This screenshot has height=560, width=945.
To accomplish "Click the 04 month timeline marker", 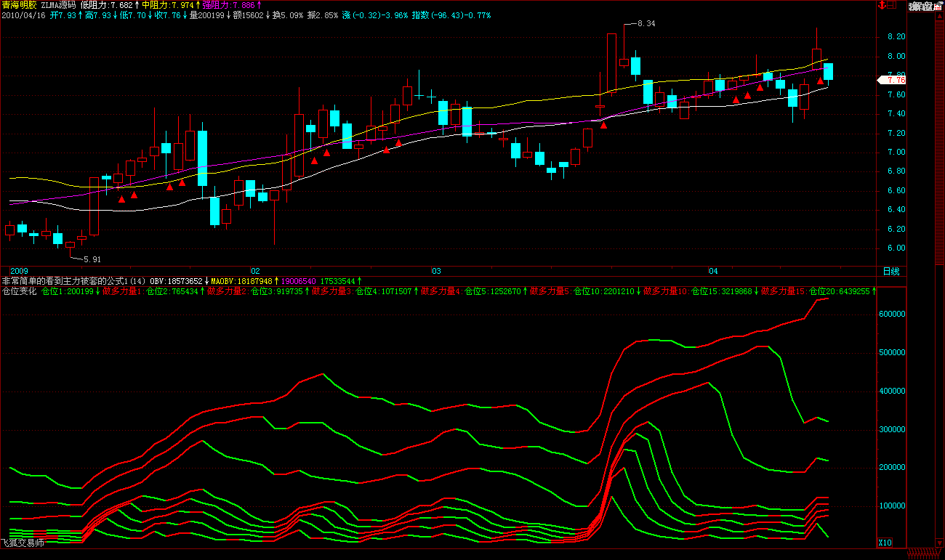I will point(713,271).
